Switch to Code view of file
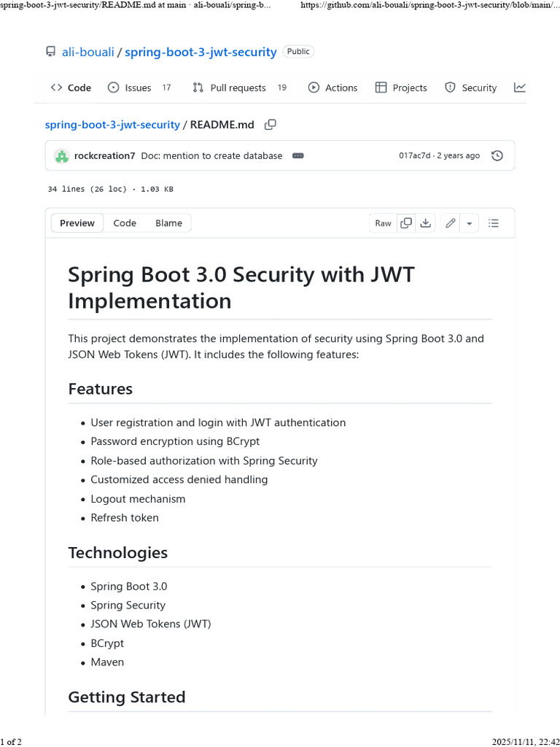The image size is (560, 747). pos(125,223)
